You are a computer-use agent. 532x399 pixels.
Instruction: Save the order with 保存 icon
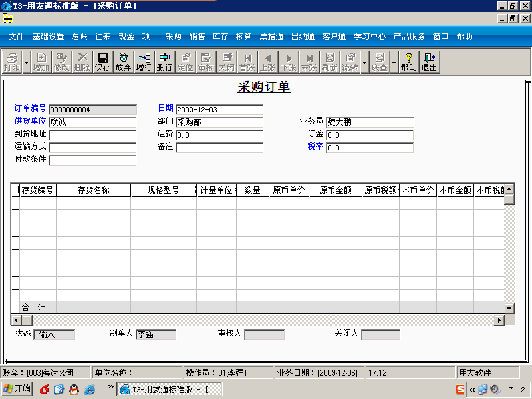[103, 62]
